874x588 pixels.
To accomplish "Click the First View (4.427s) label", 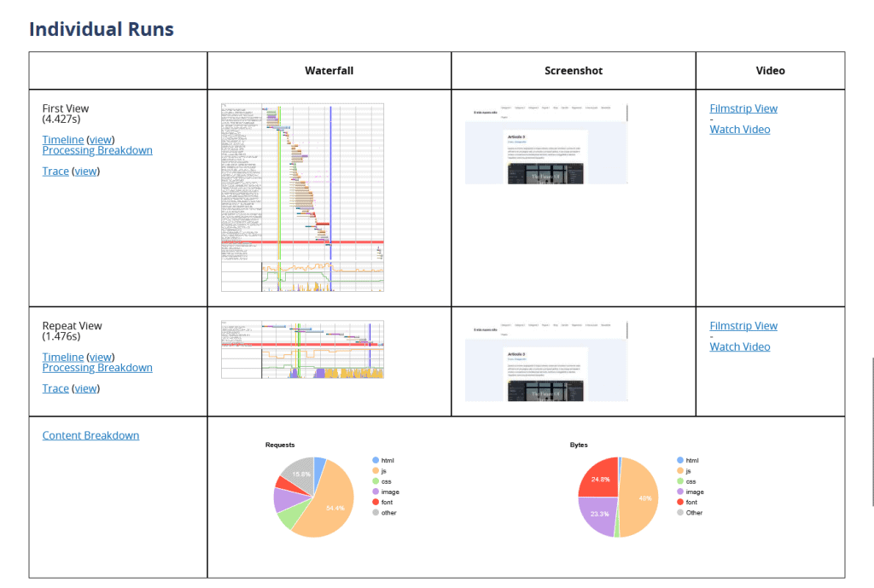I will (65, 114).
